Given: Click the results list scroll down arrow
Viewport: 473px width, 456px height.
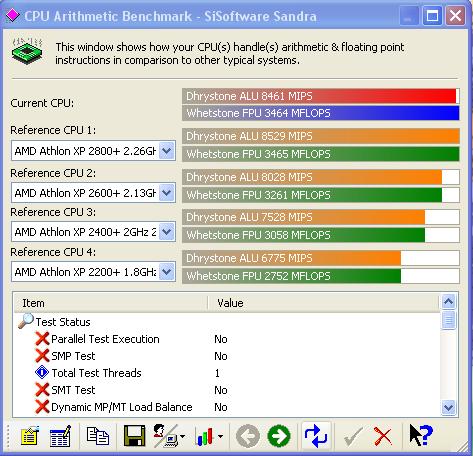Looking at the screenshot, I should coord(448,407).
